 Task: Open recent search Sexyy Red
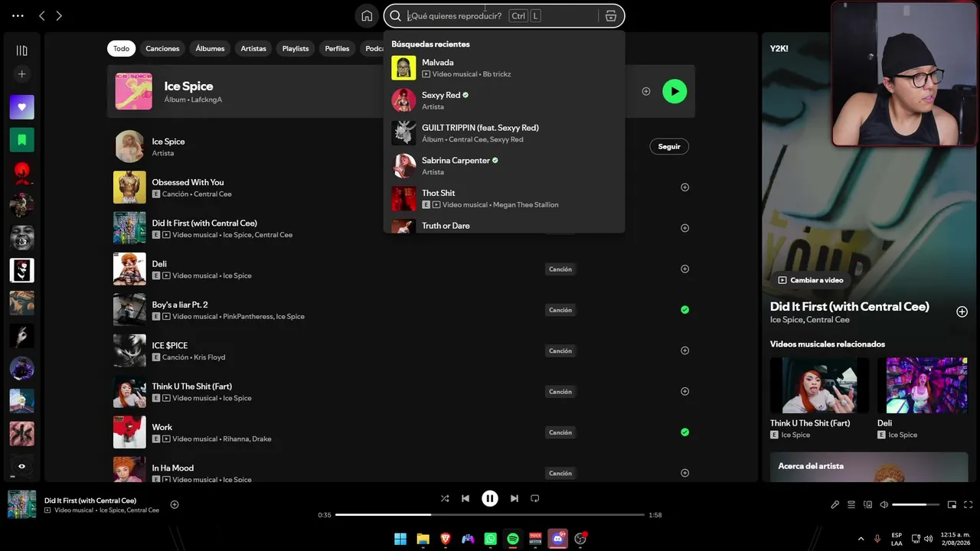[504, 100]
